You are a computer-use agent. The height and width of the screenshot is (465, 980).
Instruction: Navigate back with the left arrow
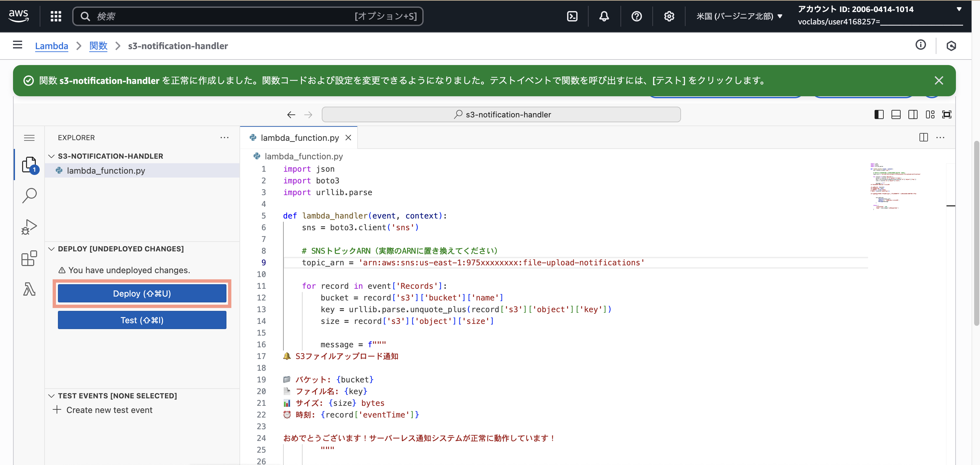[291, 114]
